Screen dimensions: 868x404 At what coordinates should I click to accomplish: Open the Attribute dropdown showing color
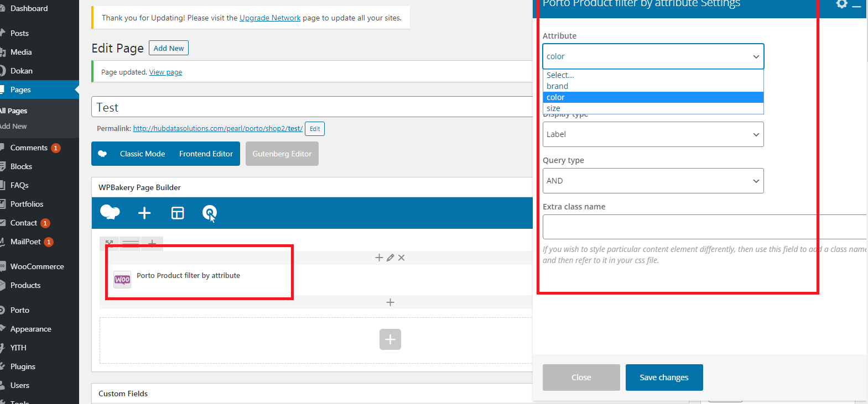click(653, 56)
